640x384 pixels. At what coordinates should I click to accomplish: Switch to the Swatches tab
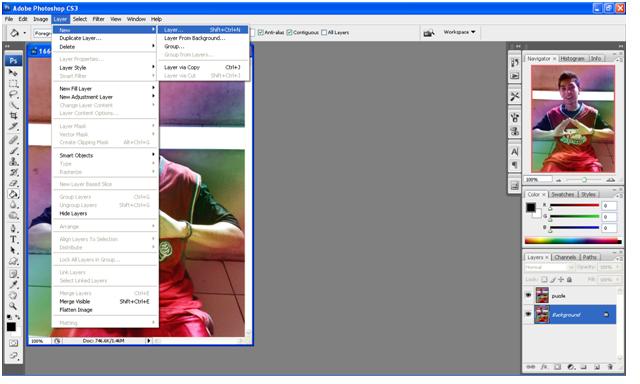563,195
